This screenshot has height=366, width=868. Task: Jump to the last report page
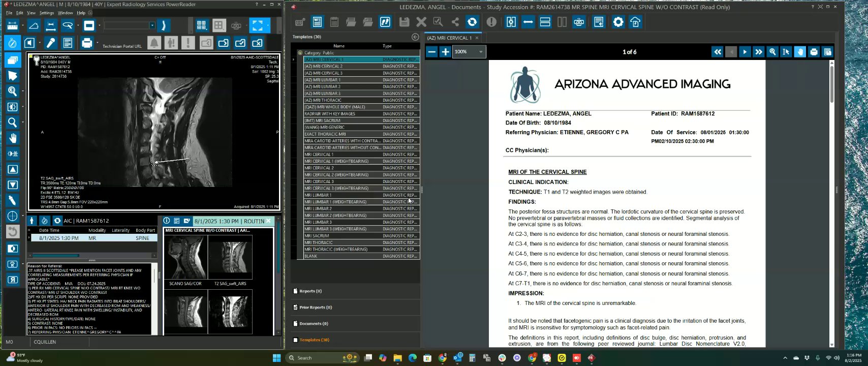pyautogui.click(x=759, y=52)
